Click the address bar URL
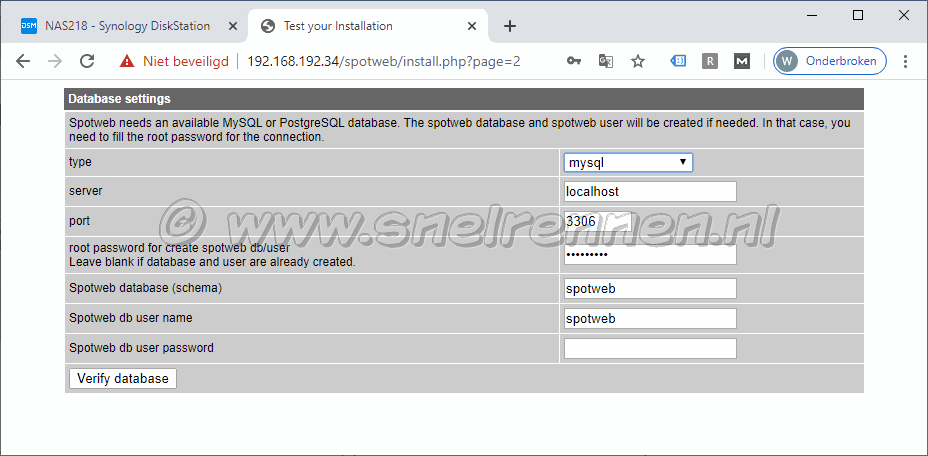928x456 pixels. [x=384, y=61]
